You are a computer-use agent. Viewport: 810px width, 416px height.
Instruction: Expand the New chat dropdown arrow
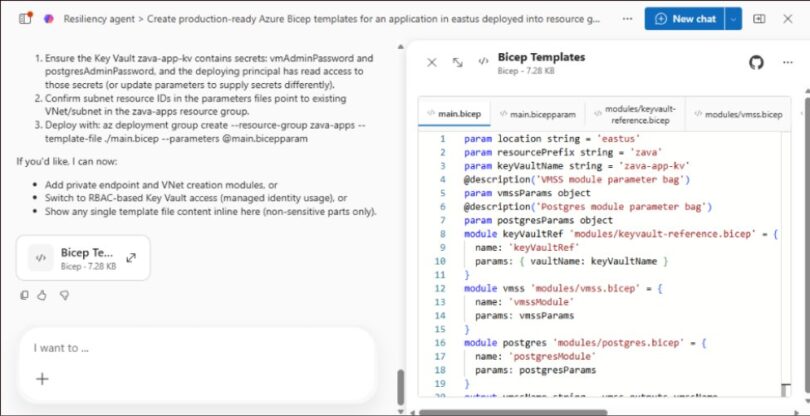pos(734,19)
